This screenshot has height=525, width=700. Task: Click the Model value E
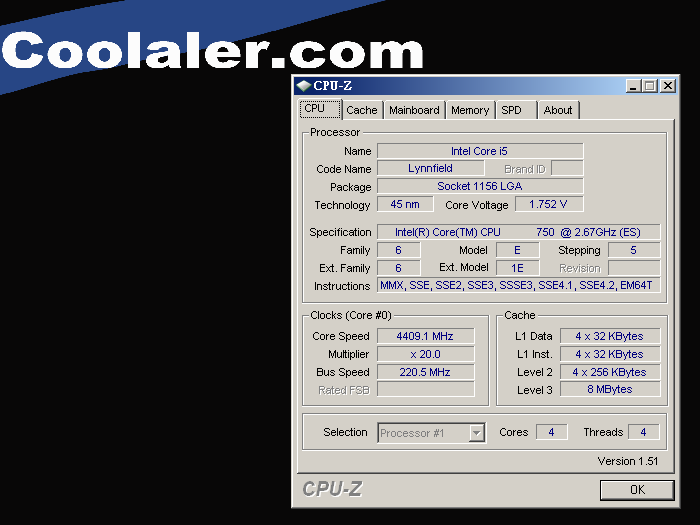click(517, 250)
